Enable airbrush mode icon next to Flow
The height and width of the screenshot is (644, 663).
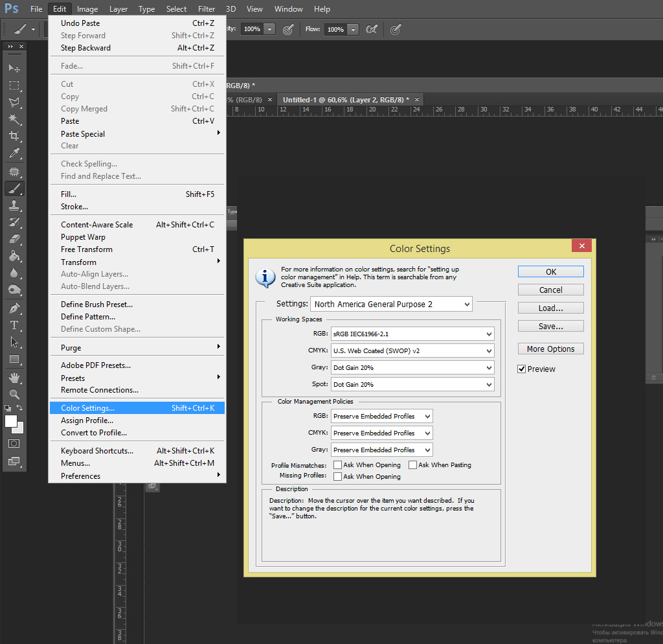point(372,29)
